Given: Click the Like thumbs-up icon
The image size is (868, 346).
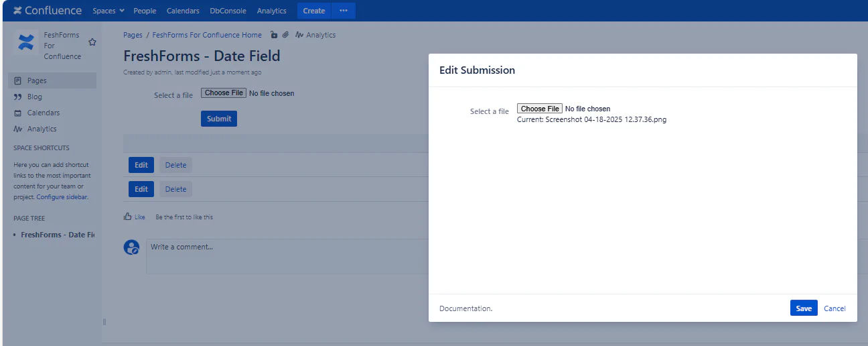Looking at the screenshot, I should pos(128,217).
